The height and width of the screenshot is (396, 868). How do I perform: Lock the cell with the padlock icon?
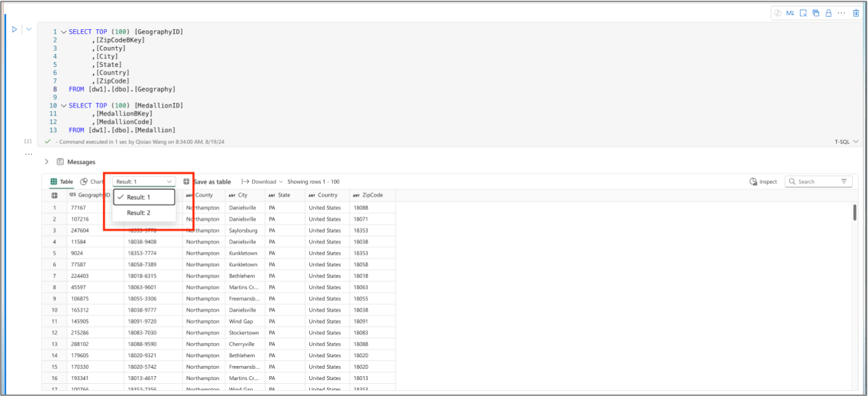(829, 13)
